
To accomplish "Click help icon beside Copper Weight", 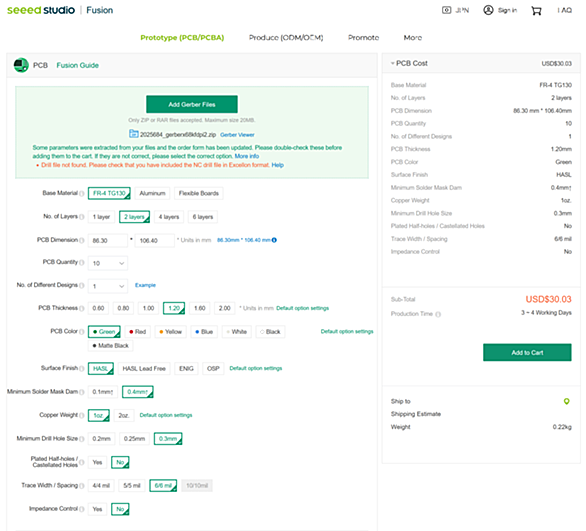I will pyautogui.click(x=81, y=416).
